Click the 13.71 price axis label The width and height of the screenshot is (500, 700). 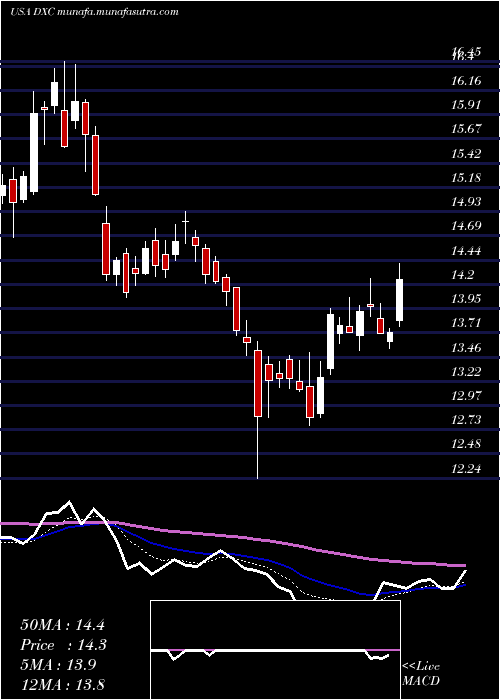pos(466,323)
